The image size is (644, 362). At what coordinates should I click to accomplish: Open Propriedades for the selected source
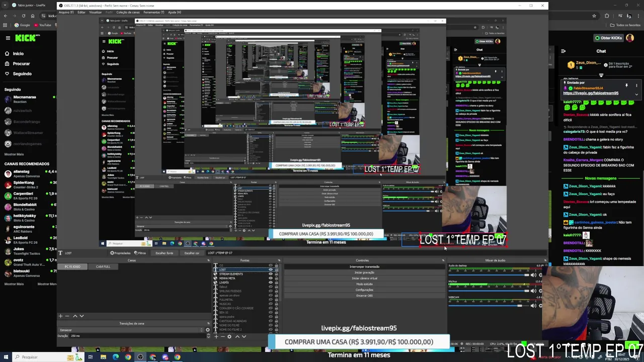point(120,253)
